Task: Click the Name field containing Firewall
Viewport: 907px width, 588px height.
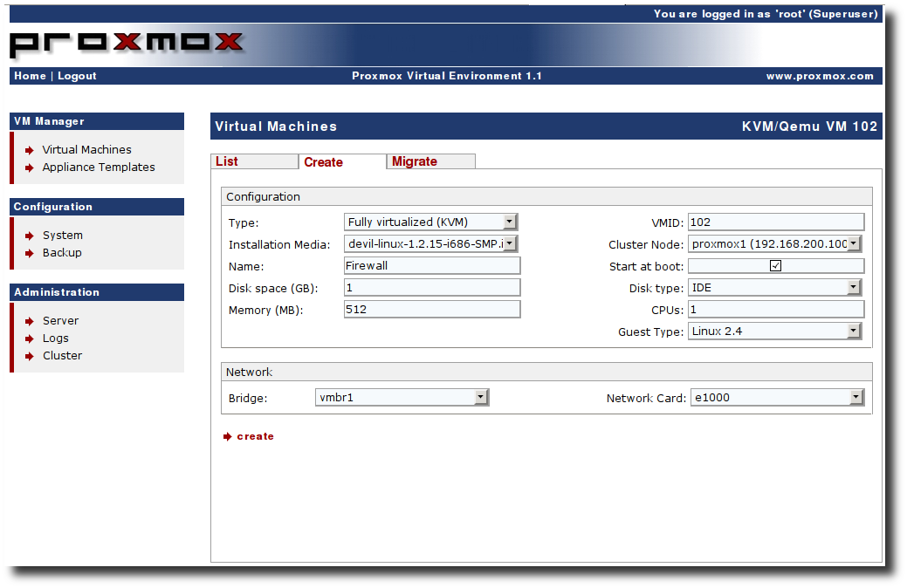Action: point(432,265)
